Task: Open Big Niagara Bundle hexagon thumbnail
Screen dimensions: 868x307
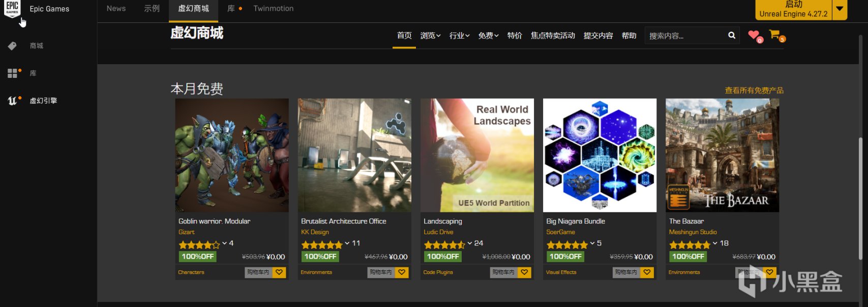Action: point(600,155)
